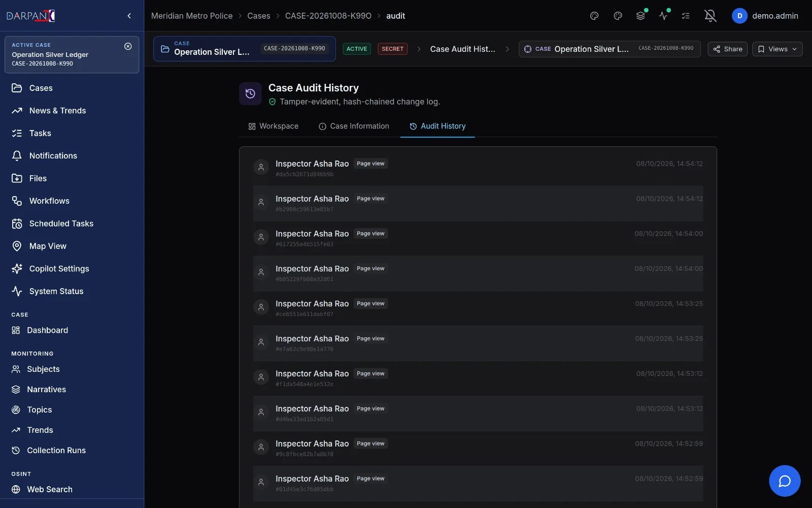Screen dimensions: 812x508
Task: Collapse the sidebar with the chevron arrow
Action: (x=129, y=16)
